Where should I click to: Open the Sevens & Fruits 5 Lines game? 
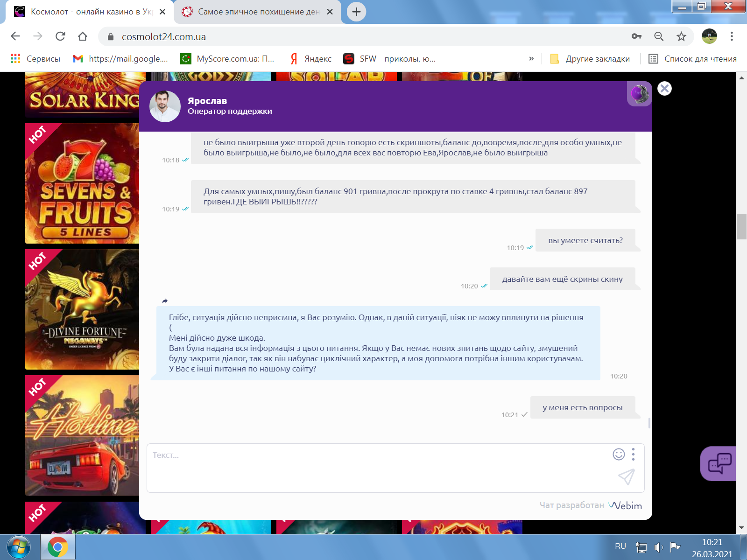coord(82,183)
